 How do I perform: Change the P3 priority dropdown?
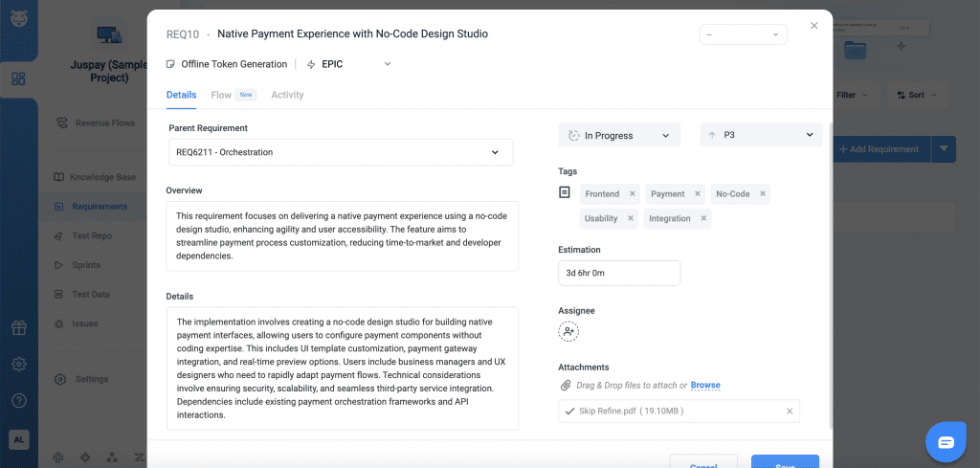click(761, 136)
